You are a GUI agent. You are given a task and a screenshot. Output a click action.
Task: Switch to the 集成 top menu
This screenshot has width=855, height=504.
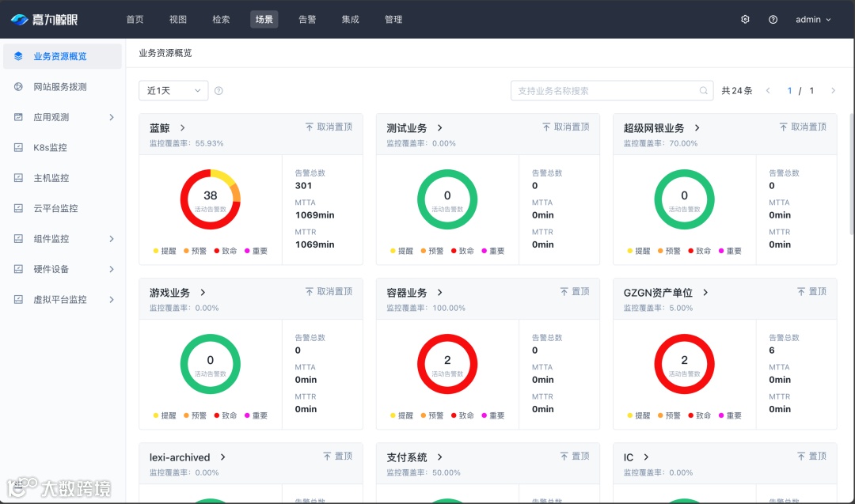click(x=350, y=20)
